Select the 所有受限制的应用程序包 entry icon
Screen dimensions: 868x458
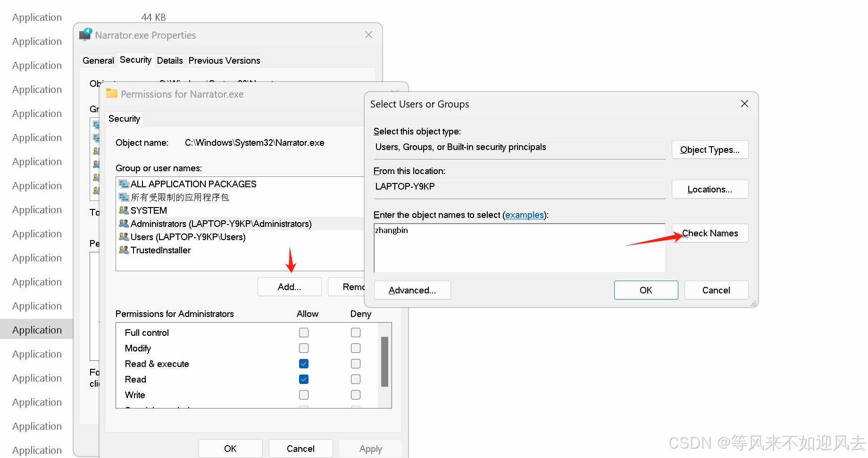(124, 197)
